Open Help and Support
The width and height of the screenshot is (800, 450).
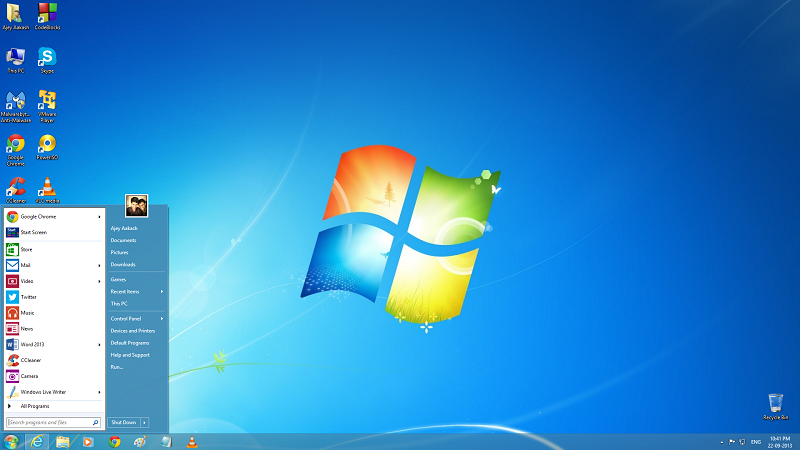coord(130,355)
